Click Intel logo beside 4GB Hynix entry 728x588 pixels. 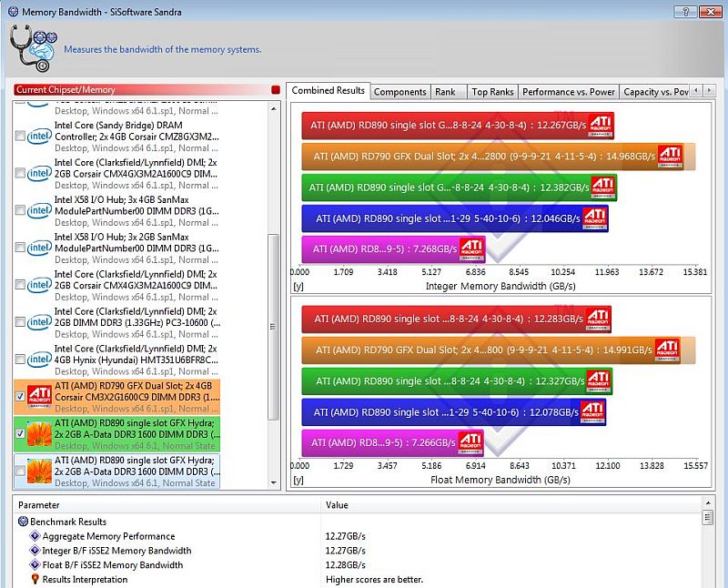39,359
